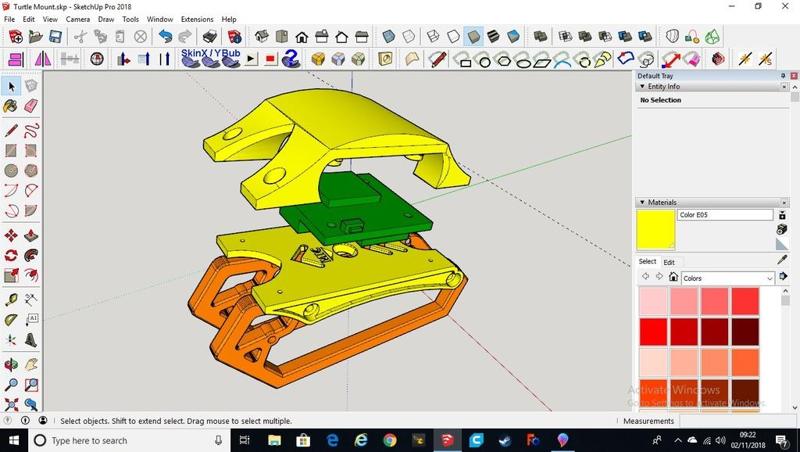Select the X-Ray face style icon
Image resolution: width=800 pixels, height=452 pixels.
[x=388, y=36]
